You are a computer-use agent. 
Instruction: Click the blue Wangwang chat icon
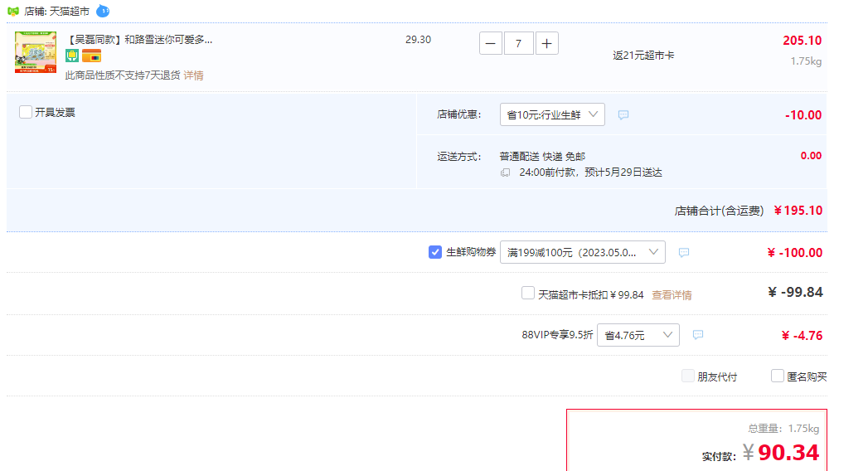click(103, 11)
